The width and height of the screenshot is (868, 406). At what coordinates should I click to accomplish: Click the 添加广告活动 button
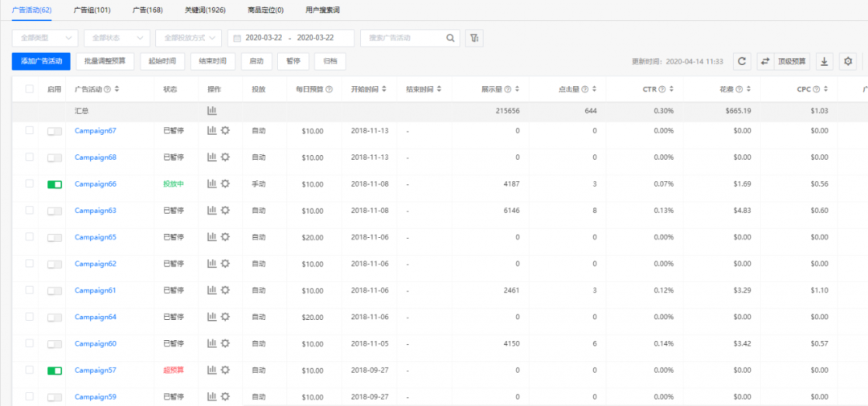[x=41, y=61]
